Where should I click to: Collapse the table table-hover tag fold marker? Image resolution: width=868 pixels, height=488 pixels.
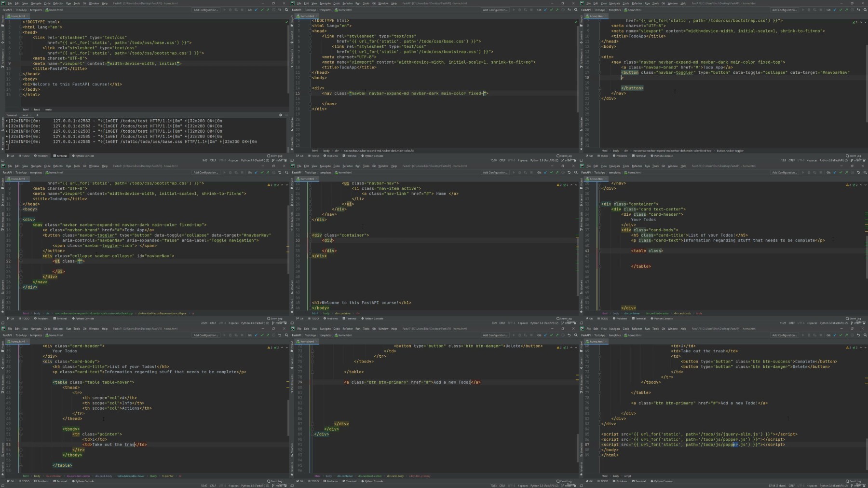[x=22, y=382]
